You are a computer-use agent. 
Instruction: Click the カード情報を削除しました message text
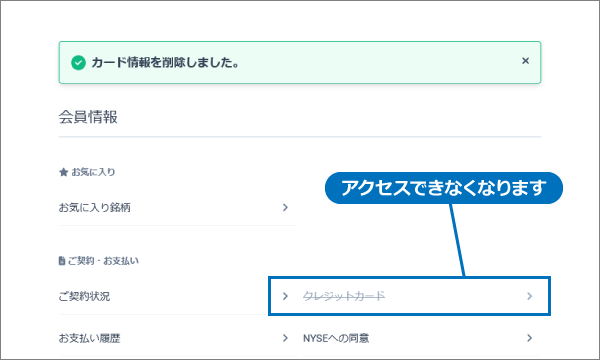click(x=165, y=63)
